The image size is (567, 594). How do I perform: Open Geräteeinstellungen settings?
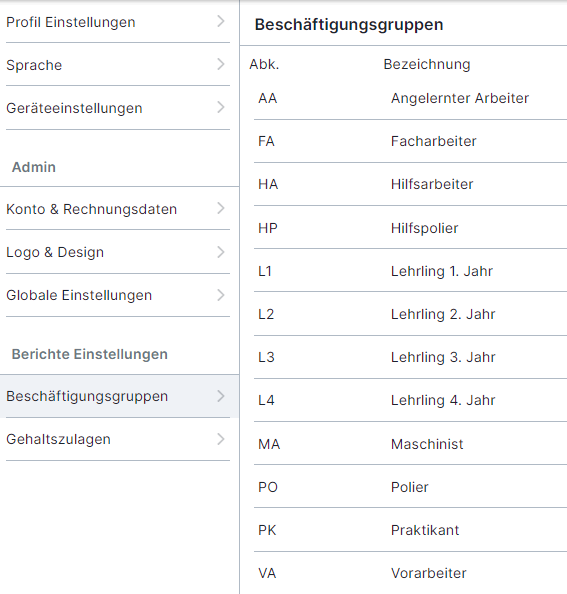click(x=118, y=108)
